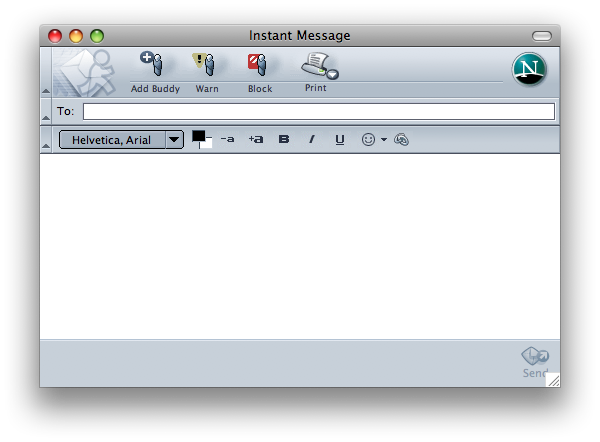Viewport: 600px width, 442px height.
Task: Warn the buddy using Warn icon
Action: click(x=206, y=67)
